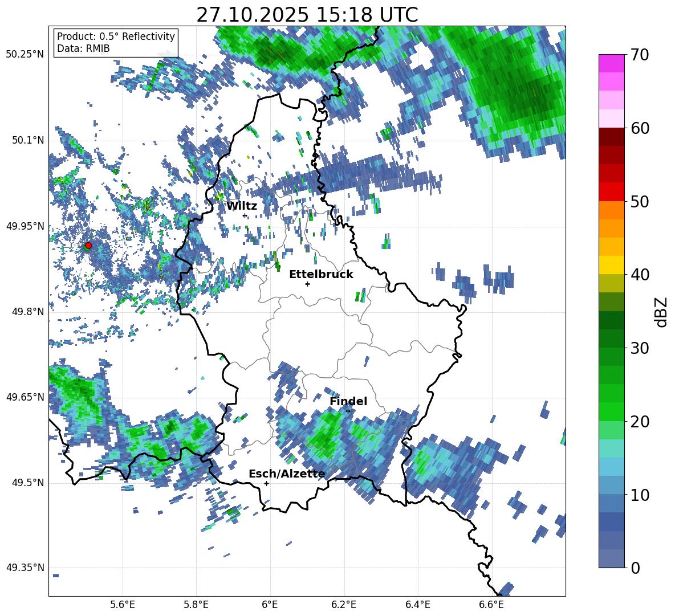
Task: Click the colorbar tick value 40
Action: 639,275
